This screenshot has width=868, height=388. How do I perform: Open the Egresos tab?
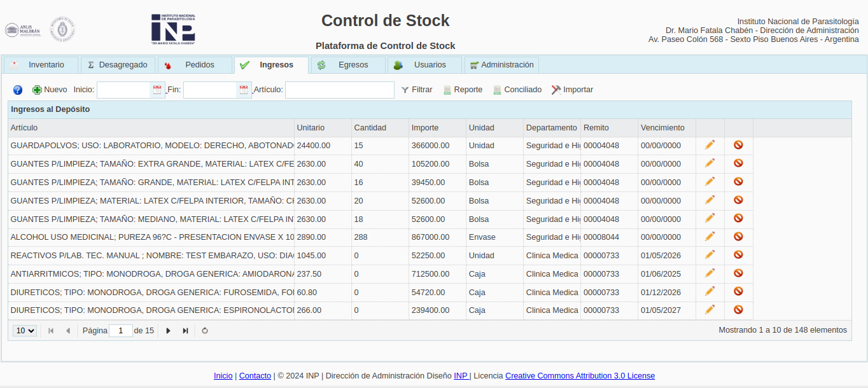(x=347, y=65)
